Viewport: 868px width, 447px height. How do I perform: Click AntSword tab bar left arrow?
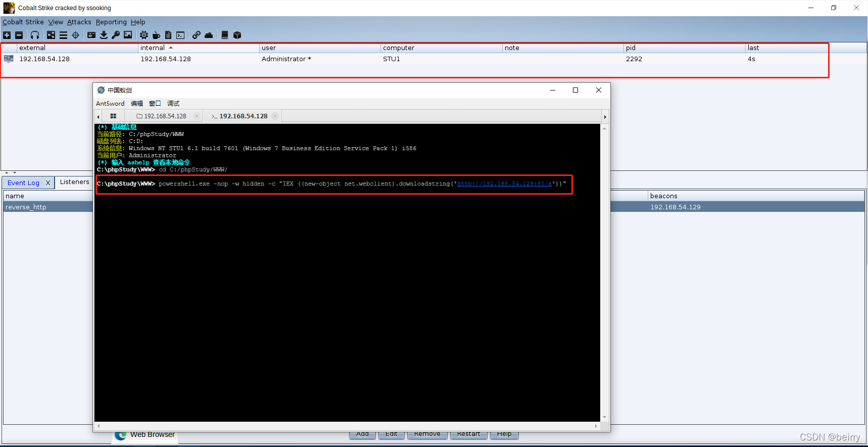coord(98,117)
